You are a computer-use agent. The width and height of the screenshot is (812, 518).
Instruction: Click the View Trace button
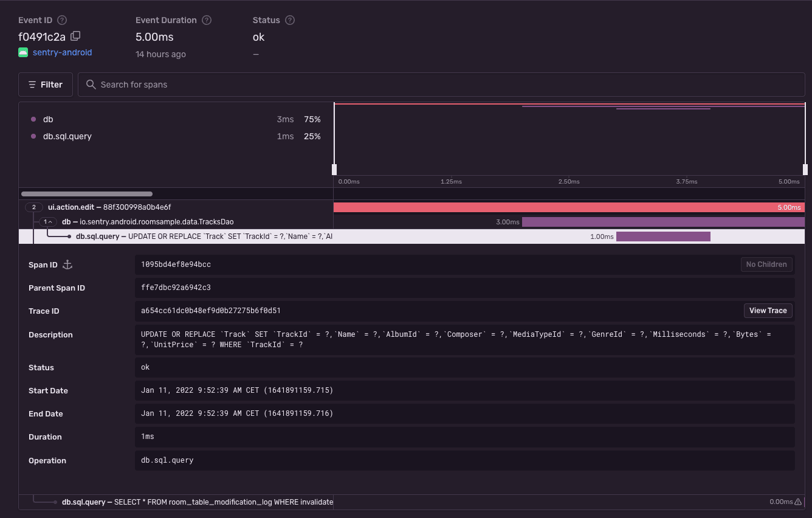[768, 310]
